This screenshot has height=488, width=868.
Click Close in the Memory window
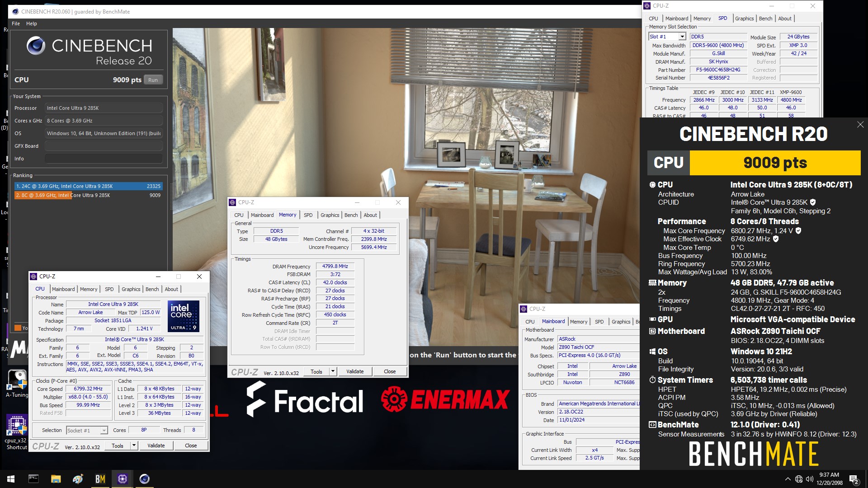click(x=390, y=371)
